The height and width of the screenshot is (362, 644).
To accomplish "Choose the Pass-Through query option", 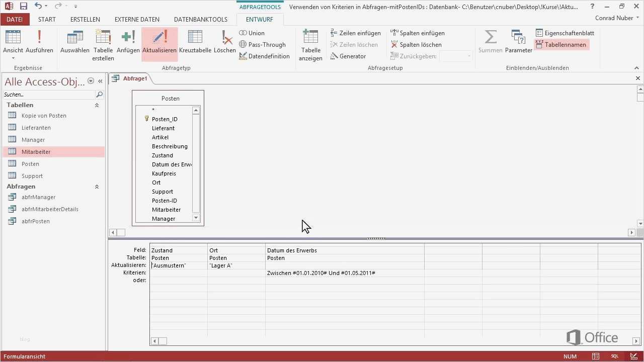I will click(x=262, y=45).
